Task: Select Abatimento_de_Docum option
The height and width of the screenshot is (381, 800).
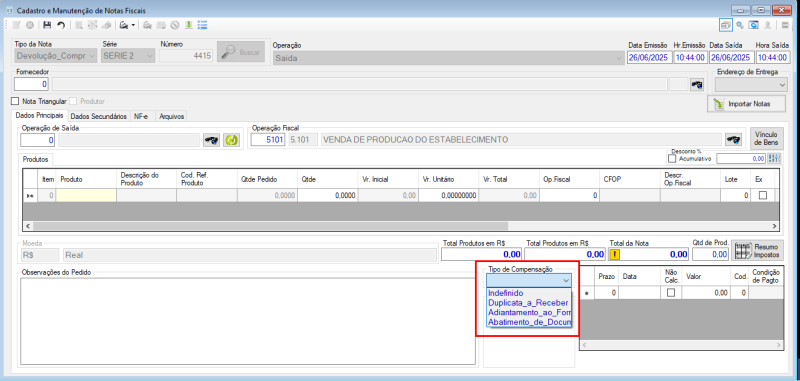Action: (529, 322)
